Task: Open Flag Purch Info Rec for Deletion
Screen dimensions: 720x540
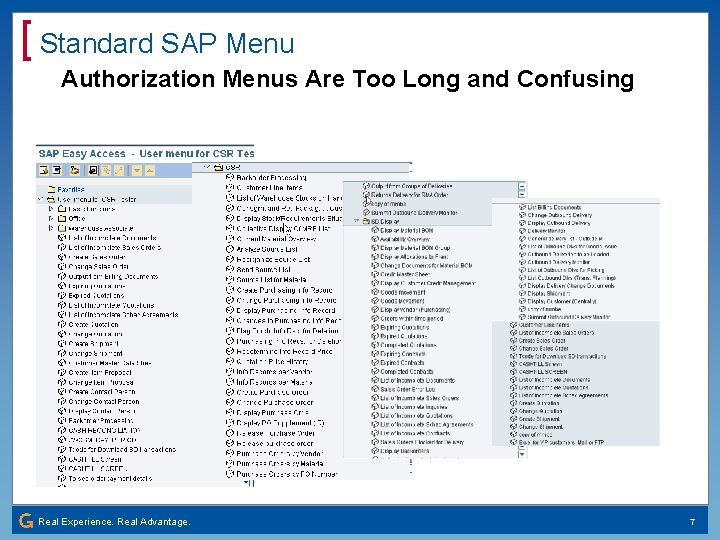Action: pos(287,331)
